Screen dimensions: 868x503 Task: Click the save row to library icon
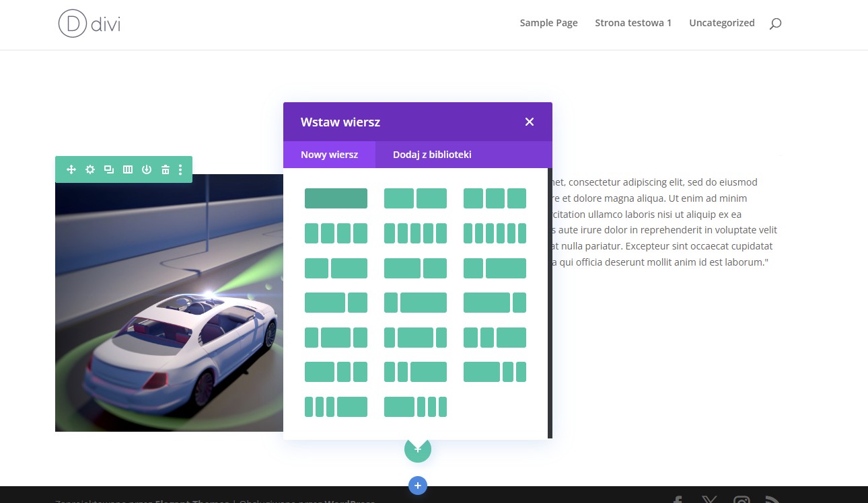147,170
